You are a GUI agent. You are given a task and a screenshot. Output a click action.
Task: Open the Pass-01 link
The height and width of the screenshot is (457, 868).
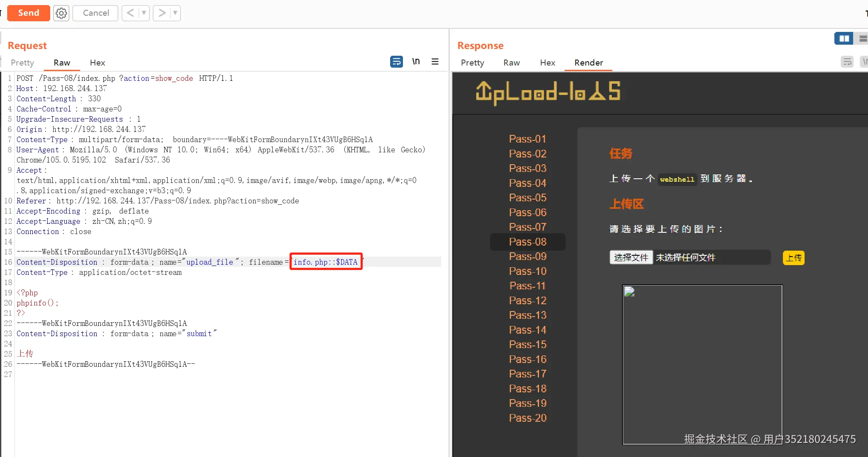tap(528, 139)
